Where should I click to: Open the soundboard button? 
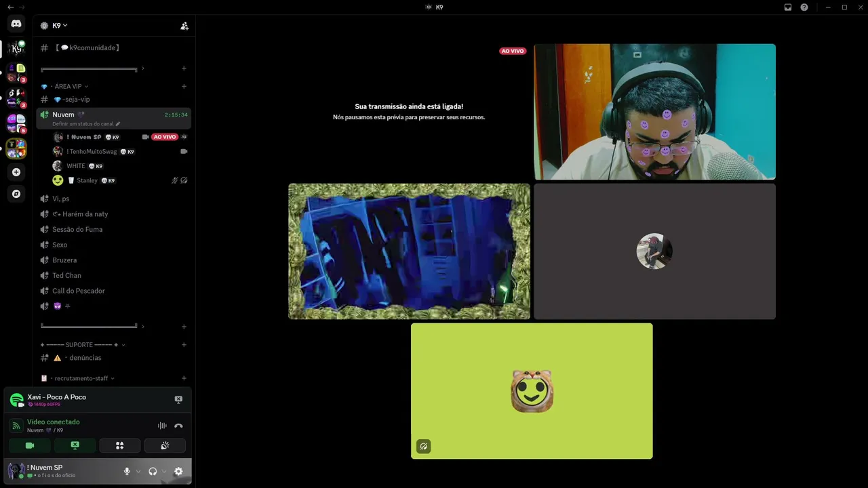(x=165, y=445)
